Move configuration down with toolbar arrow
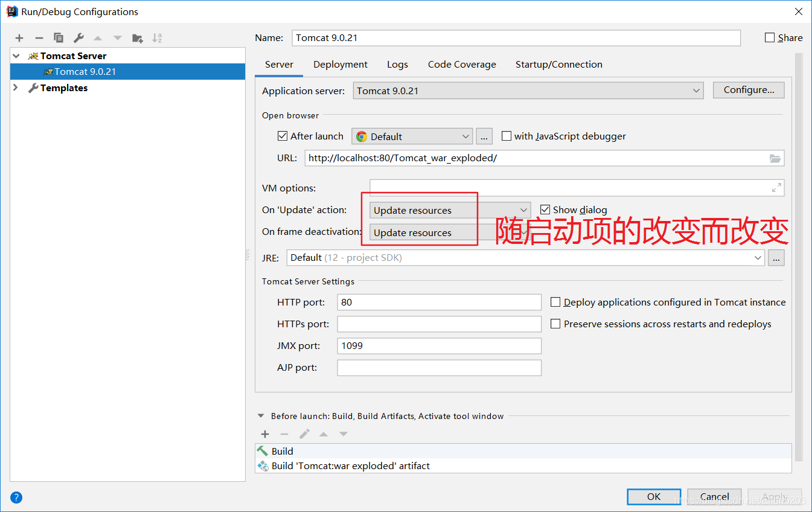The image size is (812, 512). 118,38
